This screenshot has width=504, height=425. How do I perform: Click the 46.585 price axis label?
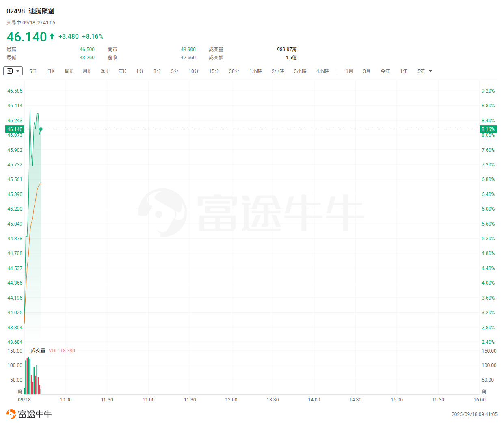15,91
